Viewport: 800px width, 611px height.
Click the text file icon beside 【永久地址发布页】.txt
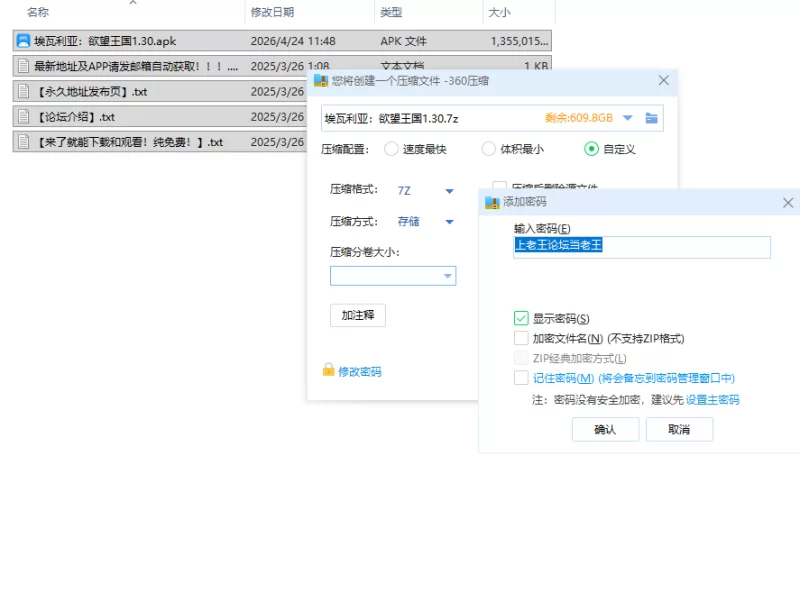tap(23, 91)
